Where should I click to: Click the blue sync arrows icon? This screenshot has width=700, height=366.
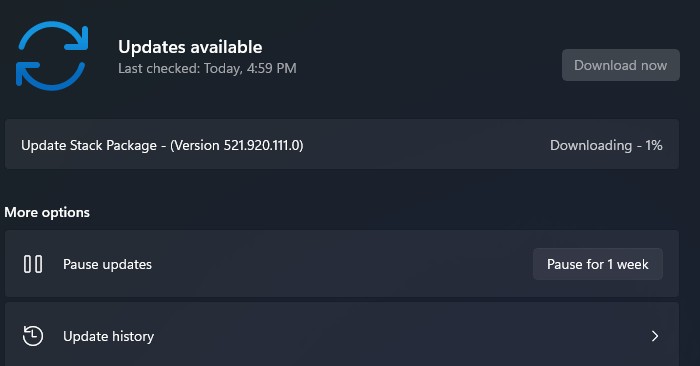click(x=52, y=56)
